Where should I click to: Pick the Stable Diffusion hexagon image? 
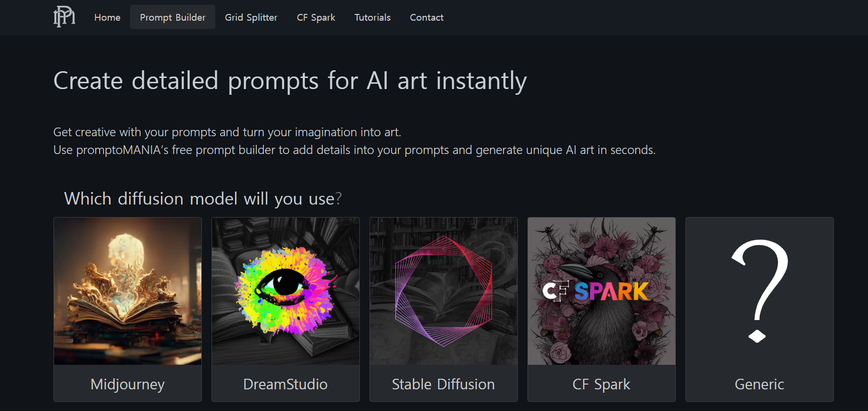click(444, 291)
